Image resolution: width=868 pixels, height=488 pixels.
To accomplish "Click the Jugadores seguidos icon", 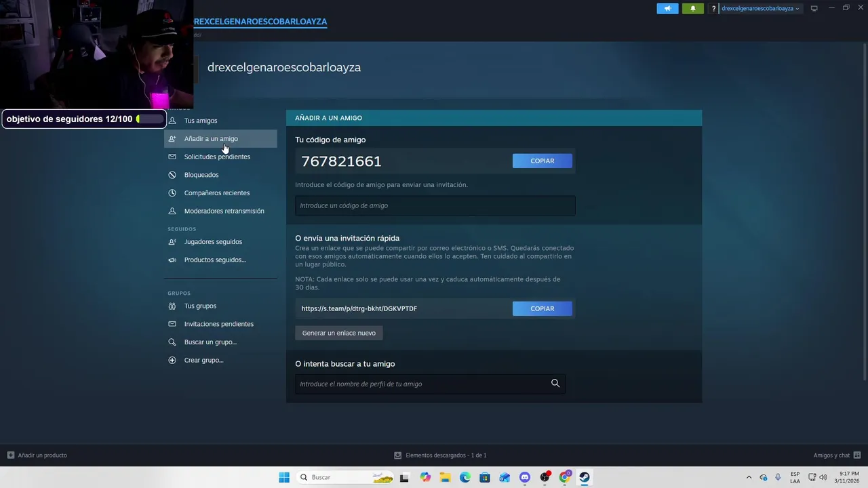I will click(172, 242).
